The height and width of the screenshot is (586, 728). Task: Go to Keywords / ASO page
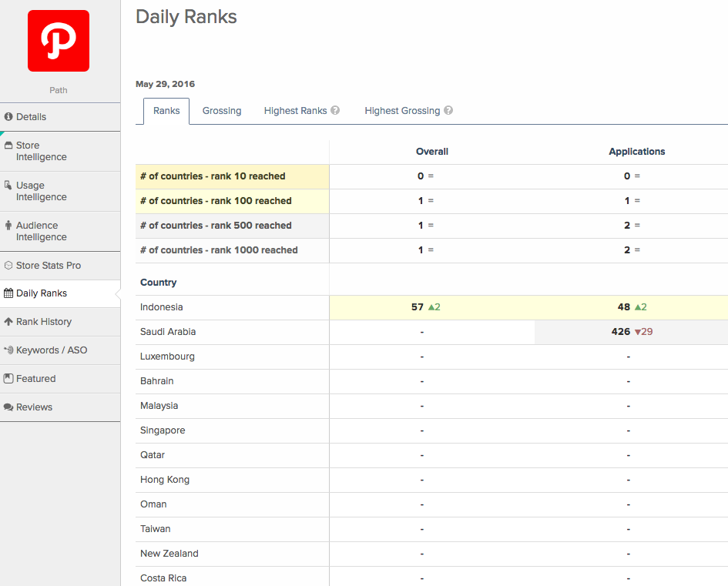[x=60, y=350]
